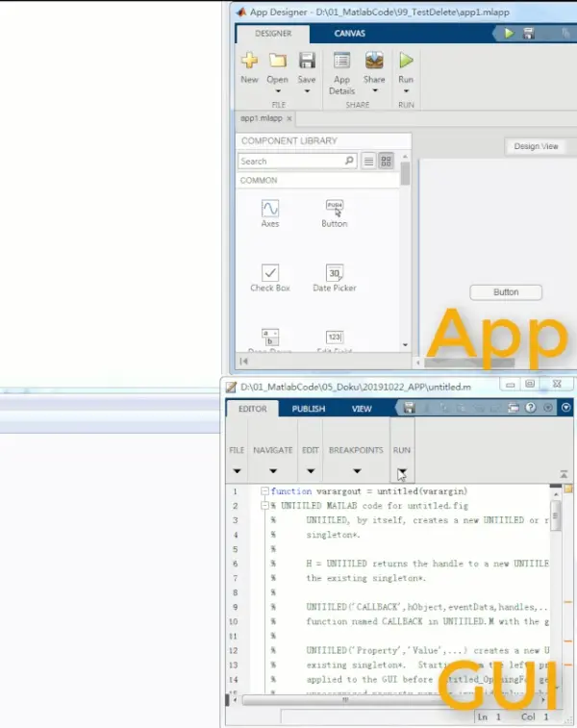The height and width of the screenshot is (728, 577).
Task: Switch to the CANVAS tab
Action: tap(349, 34)
